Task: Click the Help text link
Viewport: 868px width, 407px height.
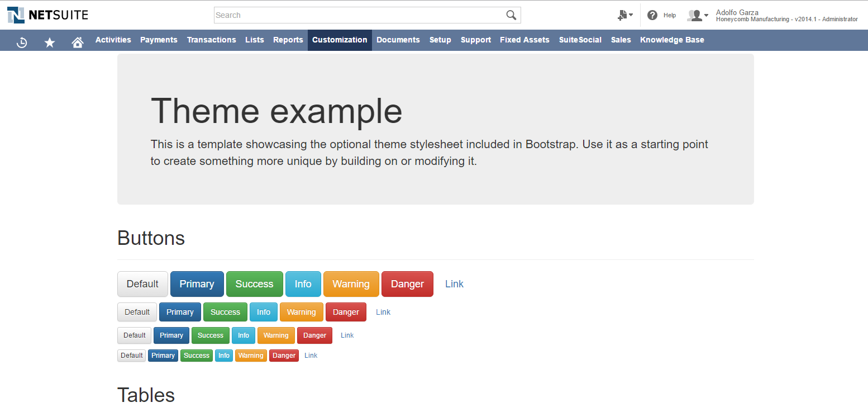Action: point(670,16)
